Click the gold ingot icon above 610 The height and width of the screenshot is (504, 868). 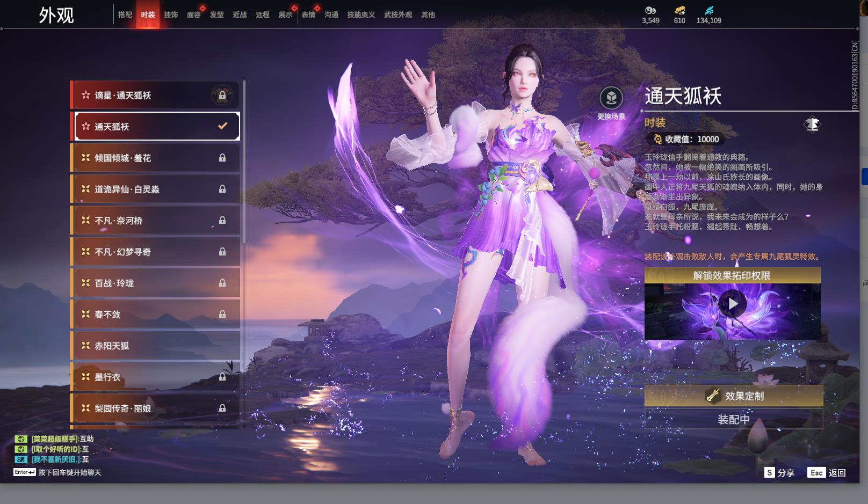(679, 10)
